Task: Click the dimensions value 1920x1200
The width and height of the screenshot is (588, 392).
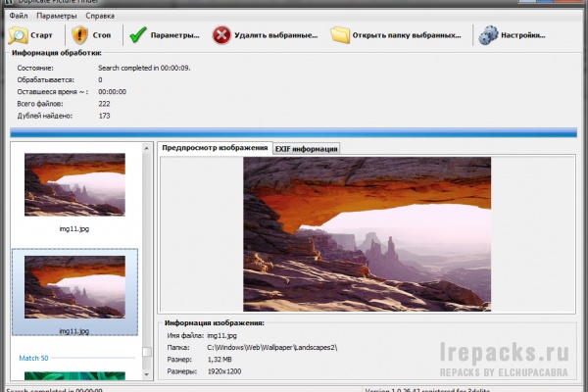Action: (224, 371)
